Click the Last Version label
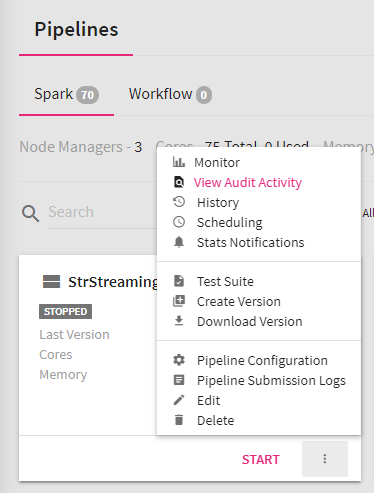Viewport: 374px width, 493px height. (74, 334)
